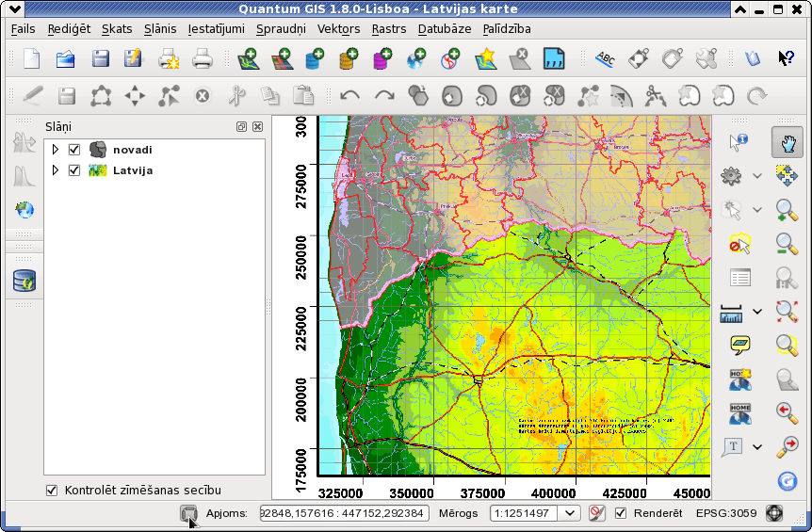The width and height of the screenshot is (812, 532).
Task: Open an existing project via folder icon
Action: [66, 59]
